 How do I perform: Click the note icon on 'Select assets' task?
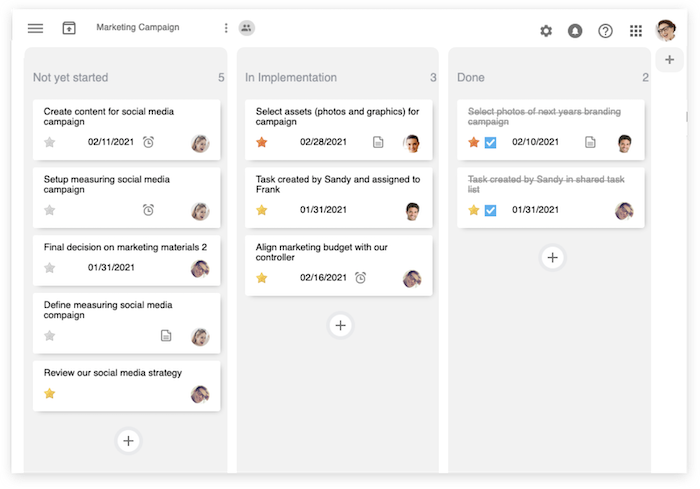378,143
